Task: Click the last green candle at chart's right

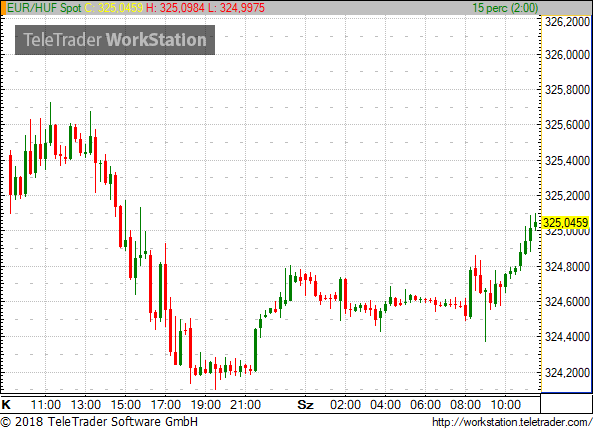Action: [x=536, y=222]
